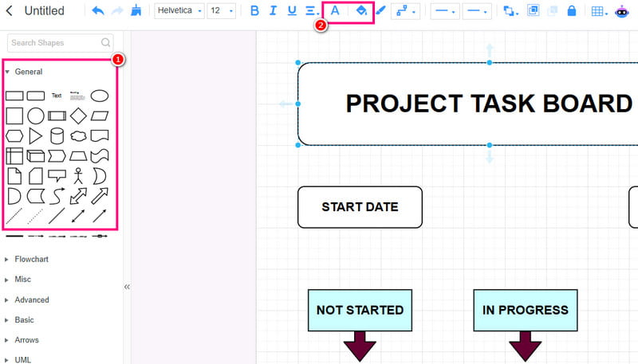Open the line color brush tool
The image size is (638, 364).
pyautogui.click(x=380, y=10)
